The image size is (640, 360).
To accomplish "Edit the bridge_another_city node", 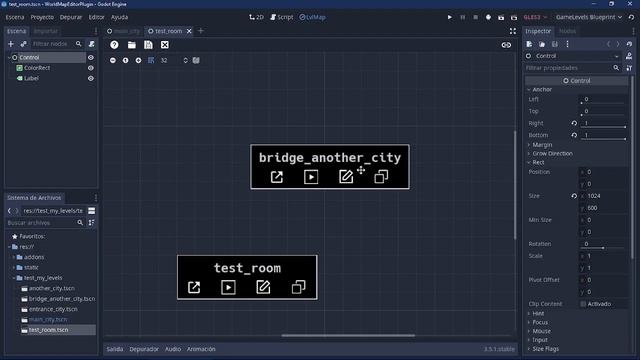I will 346,177.
